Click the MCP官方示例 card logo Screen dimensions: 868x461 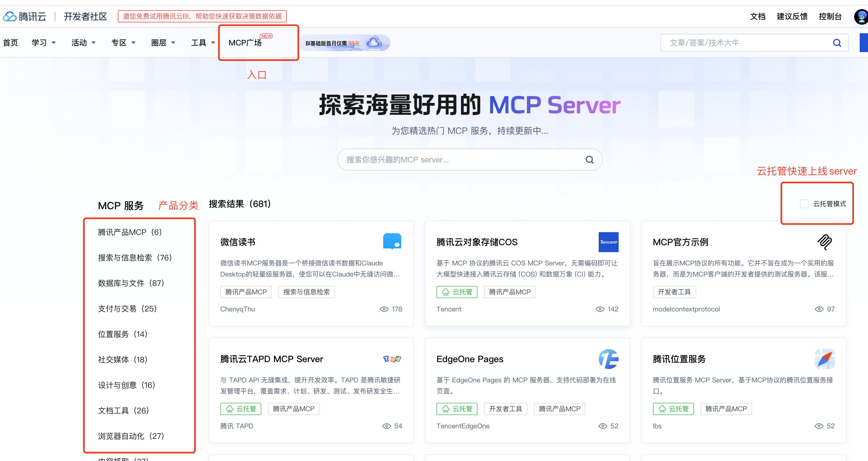coord(825,242)
